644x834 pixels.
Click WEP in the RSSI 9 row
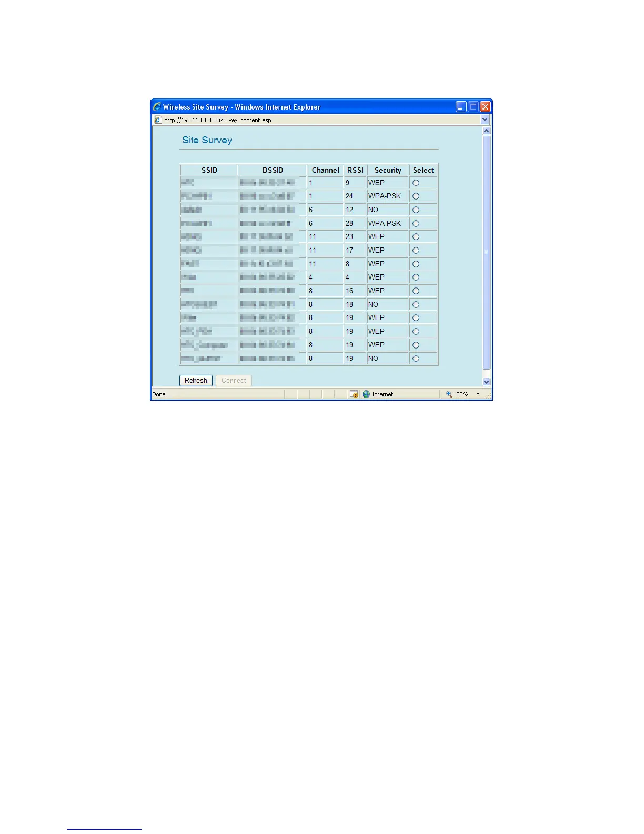[x=376, y=183]
